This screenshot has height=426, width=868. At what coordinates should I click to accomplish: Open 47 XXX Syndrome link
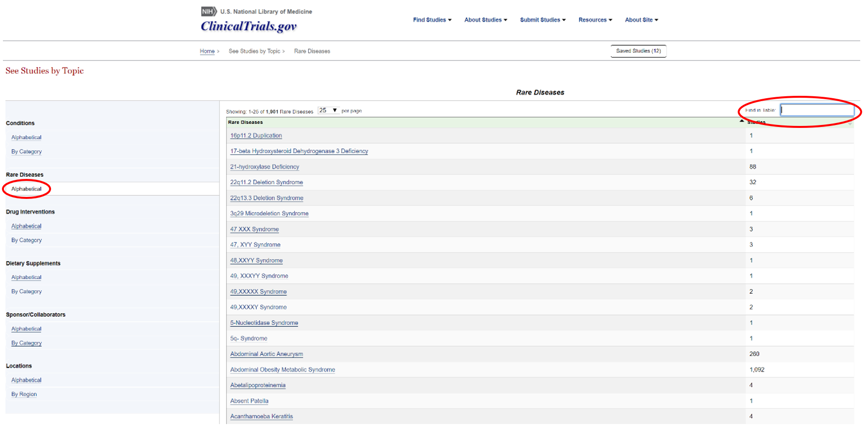coord(254,229)
